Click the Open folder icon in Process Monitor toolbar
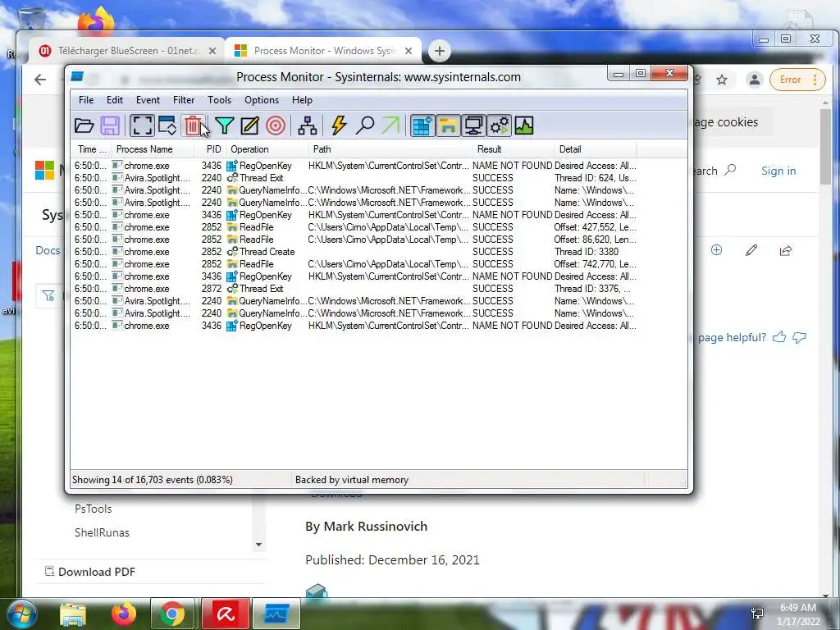 pos(84,126)
